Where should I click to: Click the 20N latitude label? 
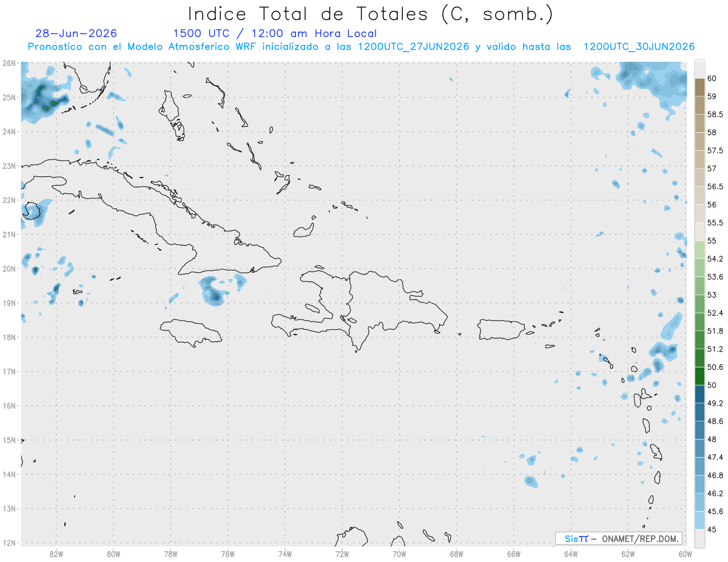coord(8,269)
